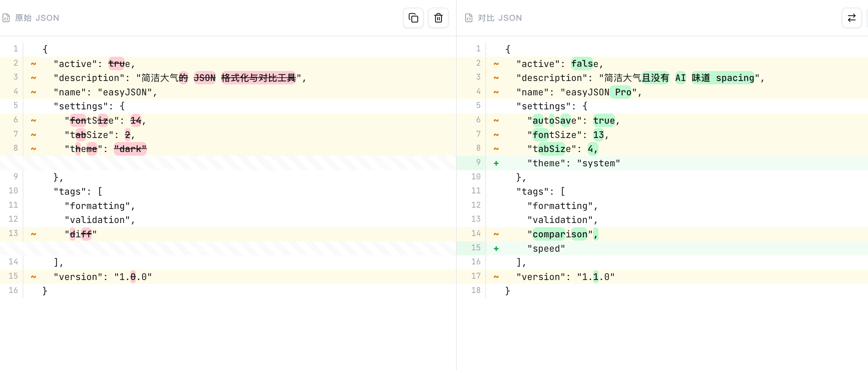Click the "settings" key in left pane
Image resolution: width=868 pixels, height=370 pixels.
(81, 106)
